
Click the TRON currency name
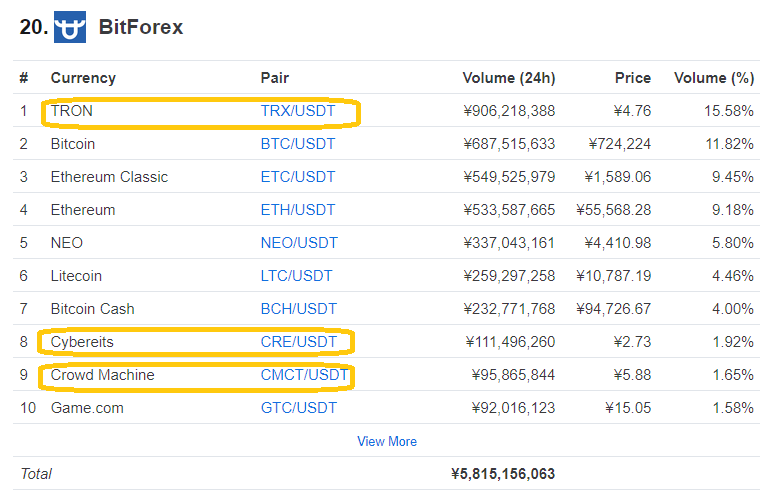[71, 111]
